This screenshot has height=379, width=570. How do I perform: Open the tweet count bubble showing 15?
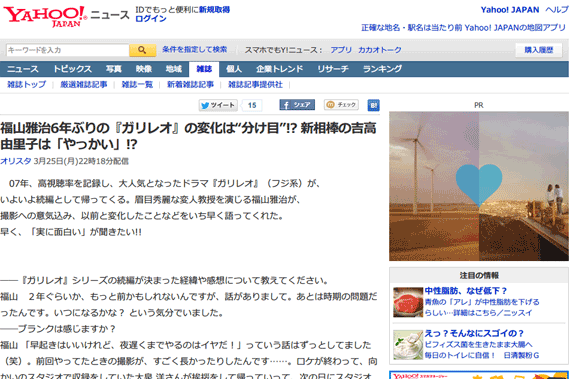[252, 105]
